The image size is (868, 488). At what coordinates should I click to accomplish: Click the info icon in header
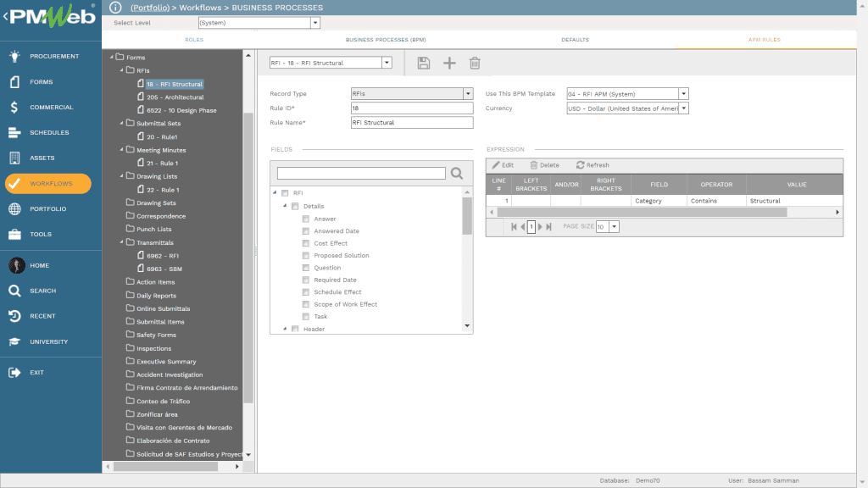pyautogui.click(x=115, y=7)
